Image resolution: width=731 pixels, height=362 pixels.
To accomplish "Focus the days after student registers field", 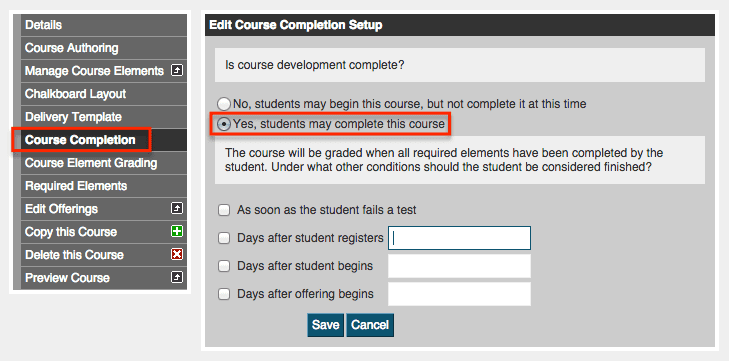I will [x=459, y=238].
